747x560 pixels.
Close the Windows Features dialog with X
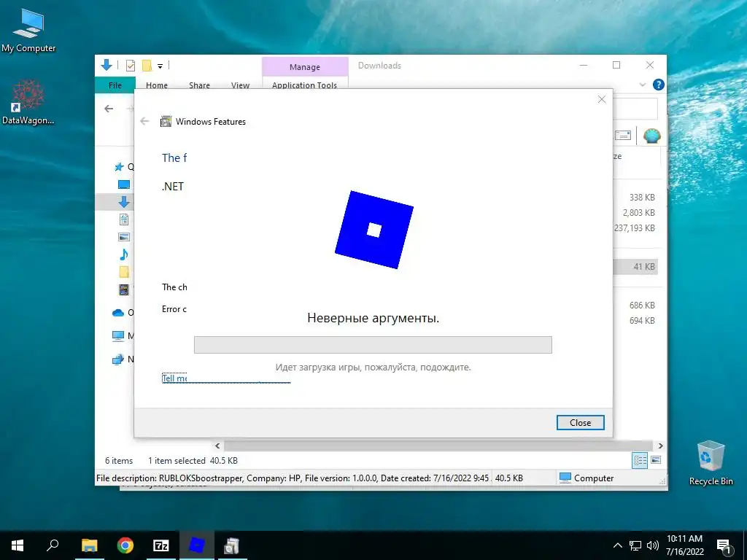tap(602, 99)
